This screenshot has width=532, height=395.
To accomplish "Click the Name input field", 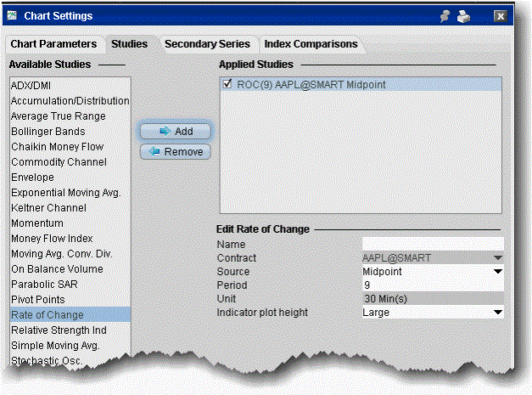I will point(433,244).
